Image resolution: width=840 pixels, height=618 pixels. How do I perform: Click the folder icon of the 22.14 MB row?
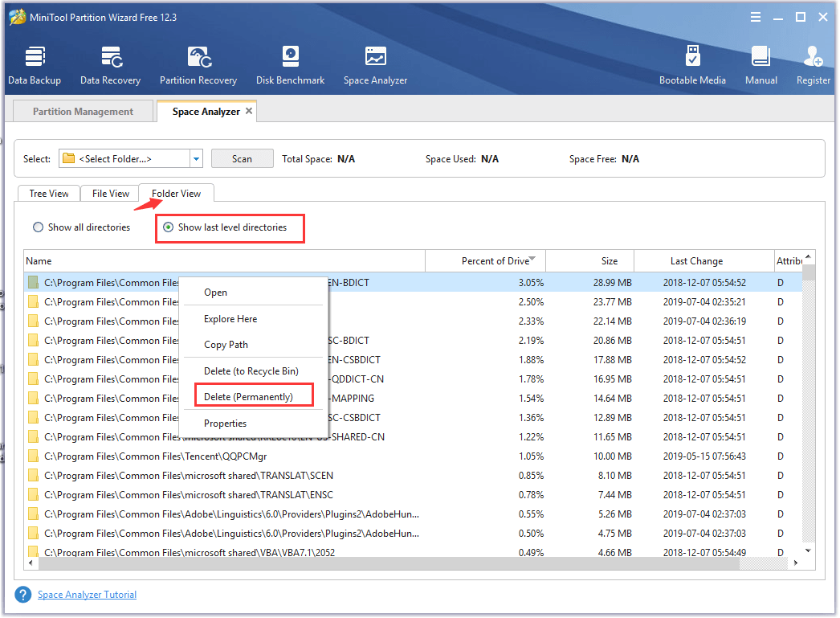[x=33, y=321]
